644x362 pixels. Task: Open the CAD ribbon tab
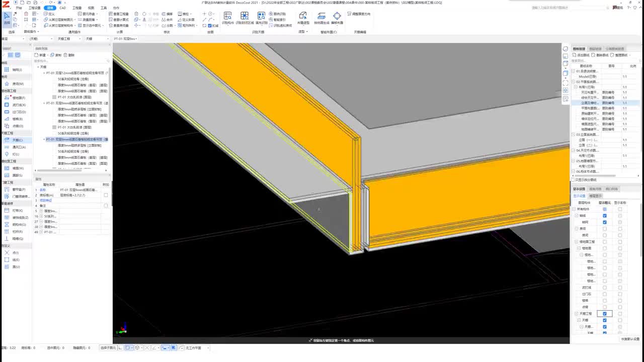(x=62, y=8)
